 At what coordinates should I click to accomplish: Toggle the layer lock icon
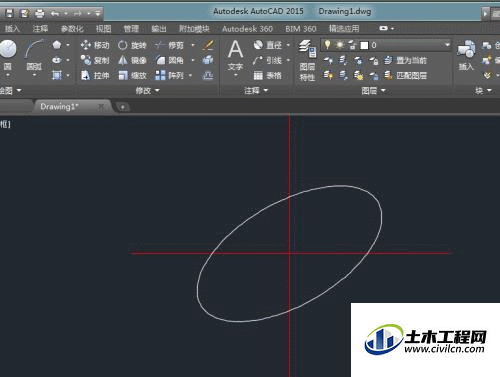click(352, 45)
